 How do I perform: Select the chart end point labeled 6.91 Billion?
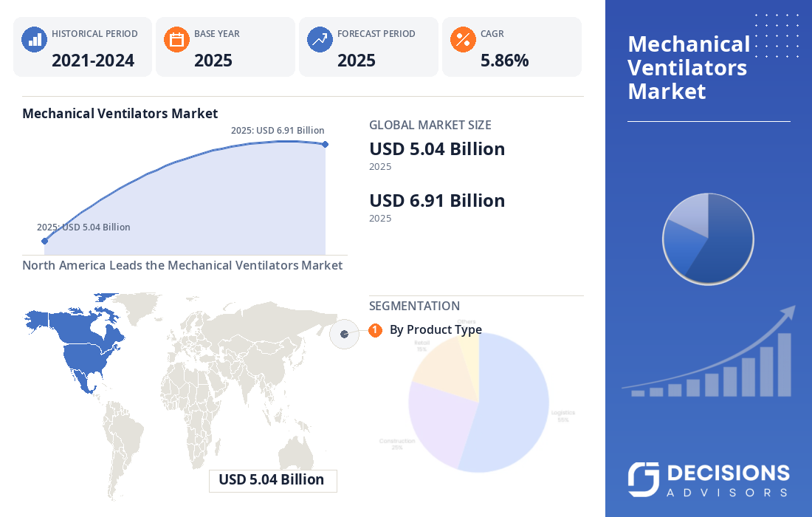coord(326,145)
